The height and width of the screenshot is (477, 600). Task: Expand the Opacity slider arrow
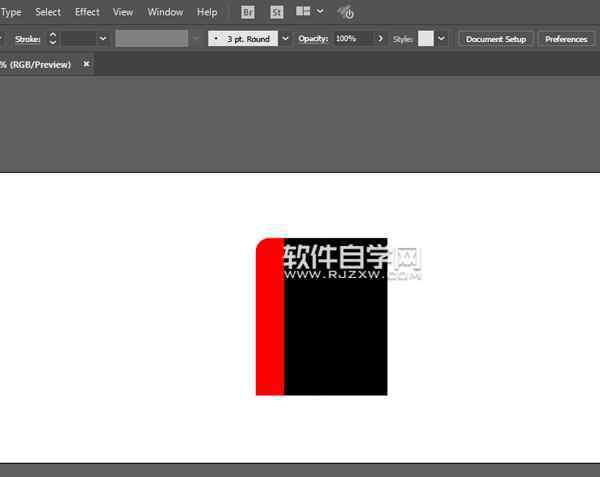381,39
